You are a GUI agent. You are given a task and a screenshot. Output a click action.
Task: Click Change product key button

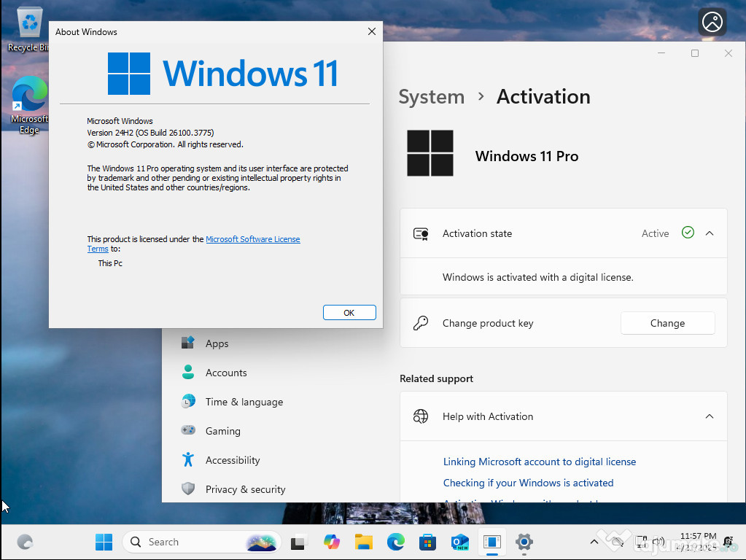pyautogui.click(x=667, y=323)
